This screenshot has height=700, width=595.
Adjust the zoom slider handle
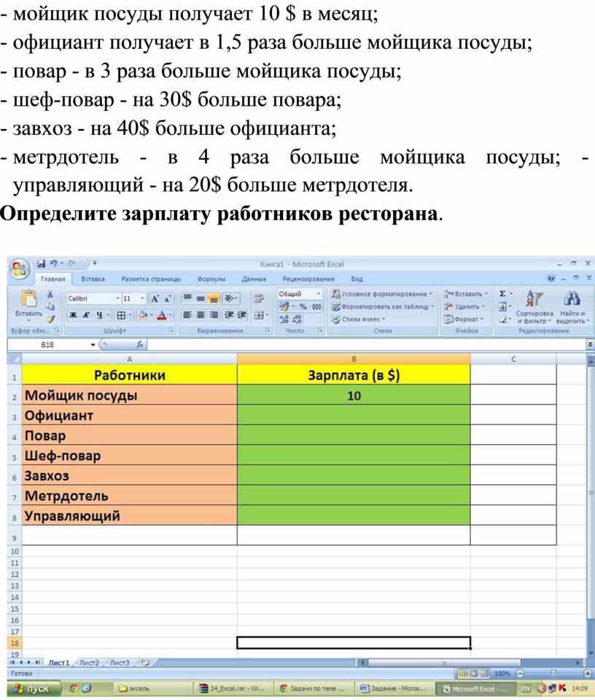[x=554, y=673]
